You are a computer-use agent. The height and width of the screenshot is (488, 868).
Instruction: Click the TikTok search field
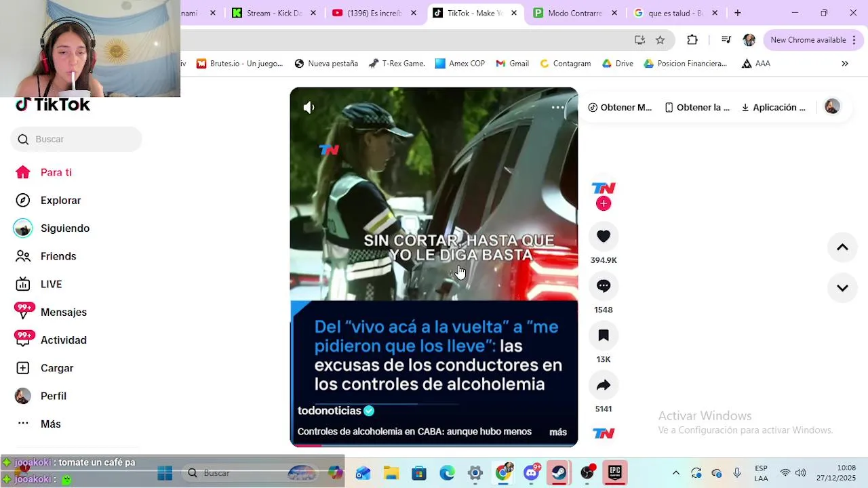coord(76,139)
